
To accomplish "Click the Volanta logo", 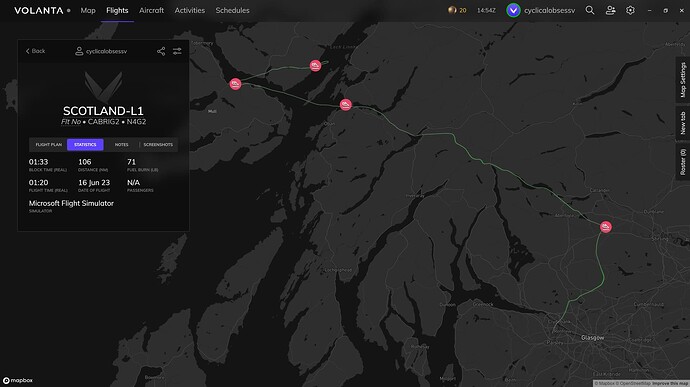I will 39,11.
